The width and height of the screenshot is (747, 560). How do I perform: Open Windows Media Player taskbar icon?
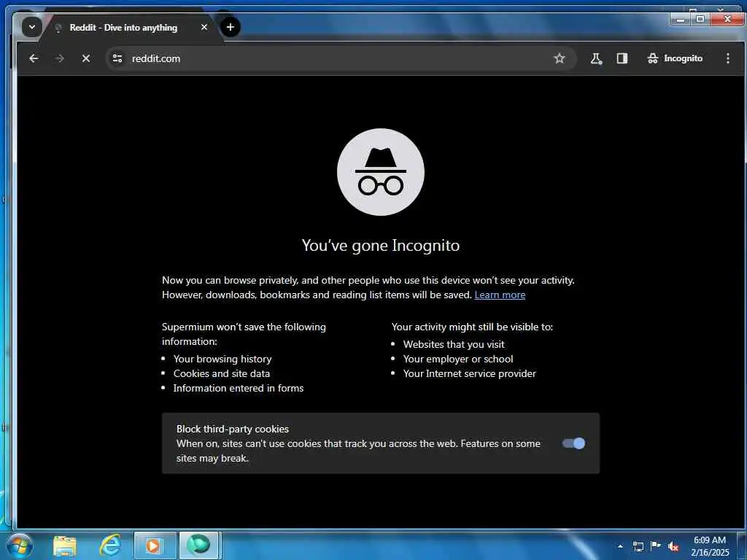click(x=155, y=545)
